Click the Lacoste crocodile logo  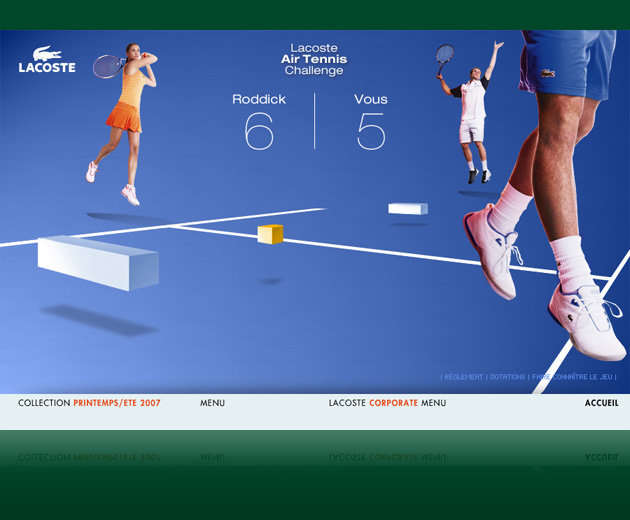click(x=47, y=59)
